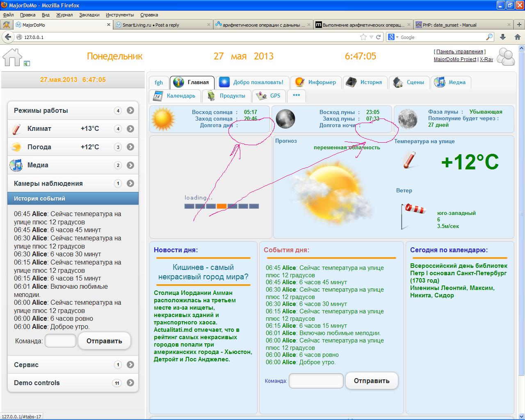Viewport: 525px width, 420px height.
Task: Expand the Demo controls section
Action: point(130,383)
